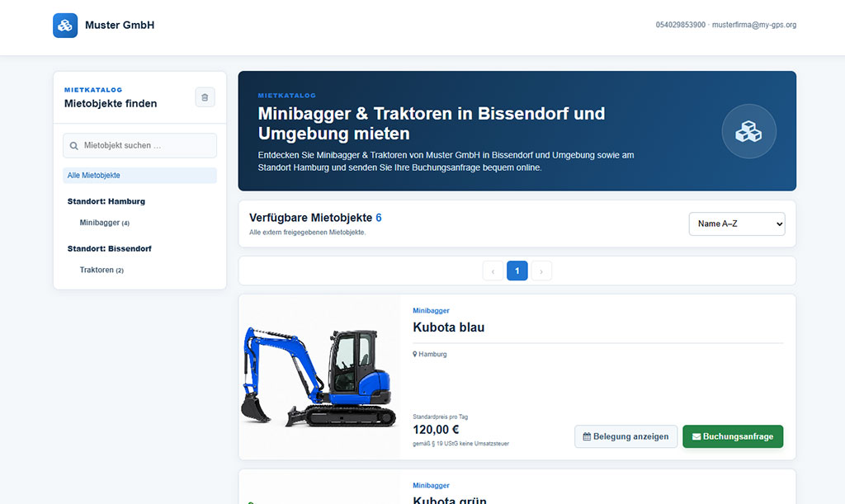Click the location pin icon beside Hamburg

(415, 355)
